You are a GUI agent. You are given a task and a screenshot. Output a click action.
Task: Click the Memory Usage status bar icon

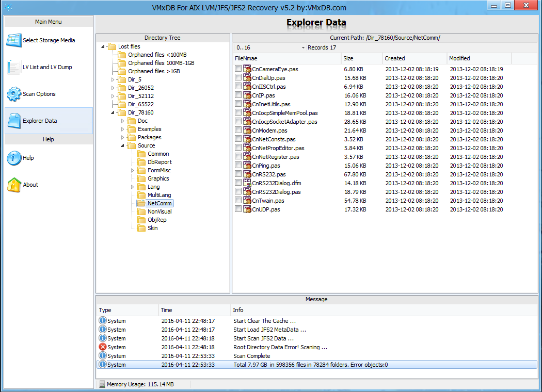(102, 384)
